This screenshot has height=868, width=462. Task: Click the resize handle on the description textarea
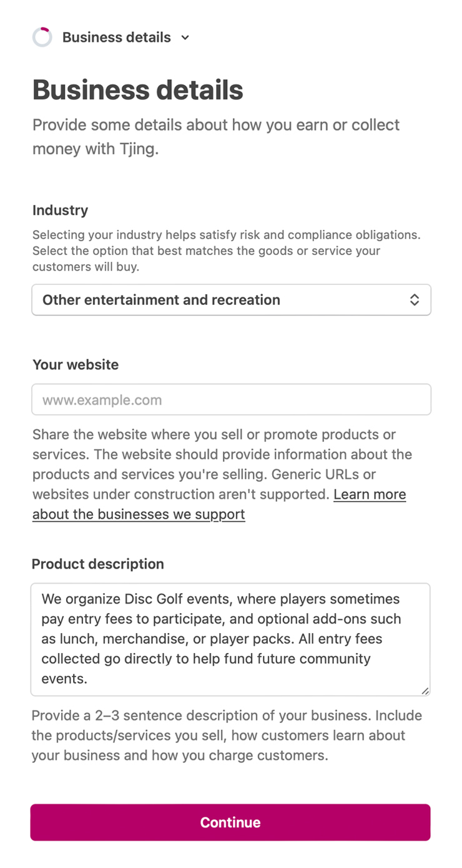coord(426,691)
